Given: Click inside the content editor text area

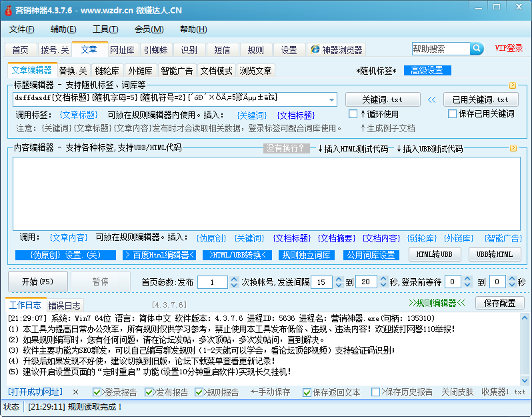Looking at the screenshot, I should [x=267, y=193].
